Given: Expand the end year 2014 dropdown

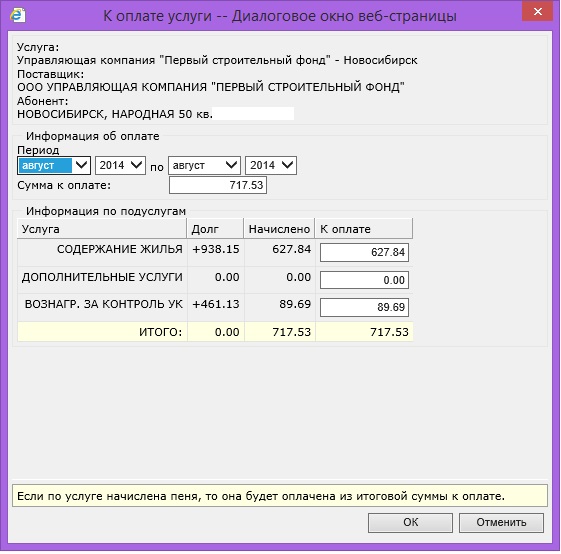Looking at the screenshot, I should click(x=271, y=165).
